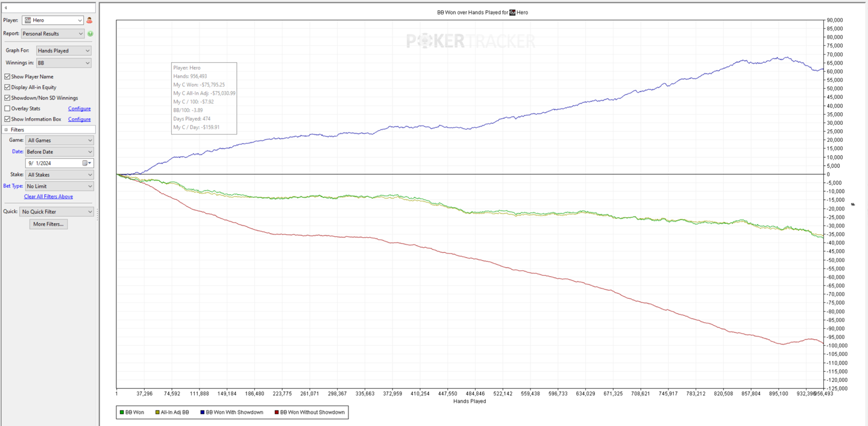
Task: Click Configure link next to Overlay Stats
Action: (x=79, y=109)
